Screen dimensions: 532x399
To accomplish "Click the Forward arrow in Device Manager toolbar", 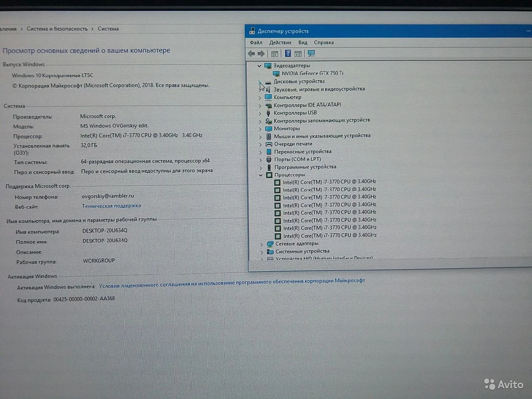I will (x=261, y=53).
